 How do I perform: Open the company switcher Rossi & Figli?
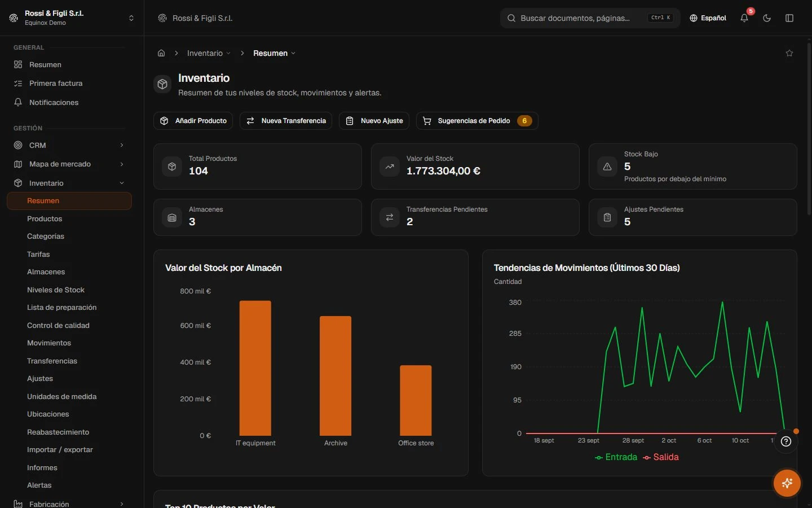pyautogui.click(x=72, y=18)
